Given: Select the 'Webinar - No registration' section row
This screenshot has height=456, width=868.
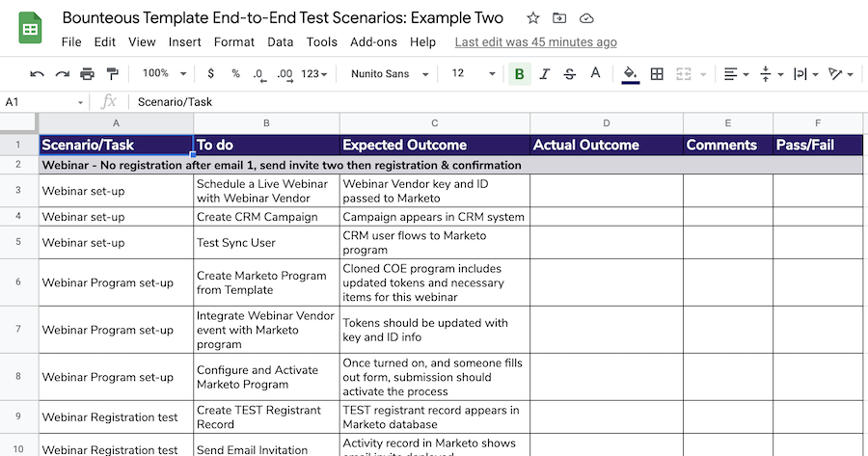Looking at the screenshot, I should click(450, 165).
